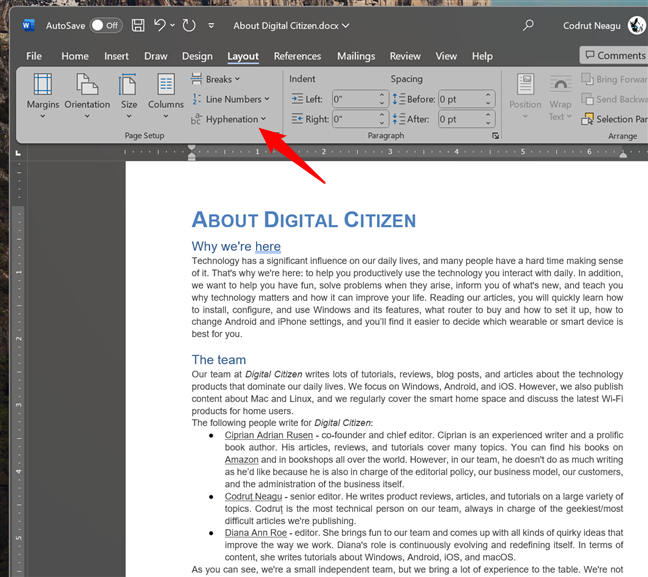Open the Help tab
This screenshot has width=648, height=577.
pos(482,56)
